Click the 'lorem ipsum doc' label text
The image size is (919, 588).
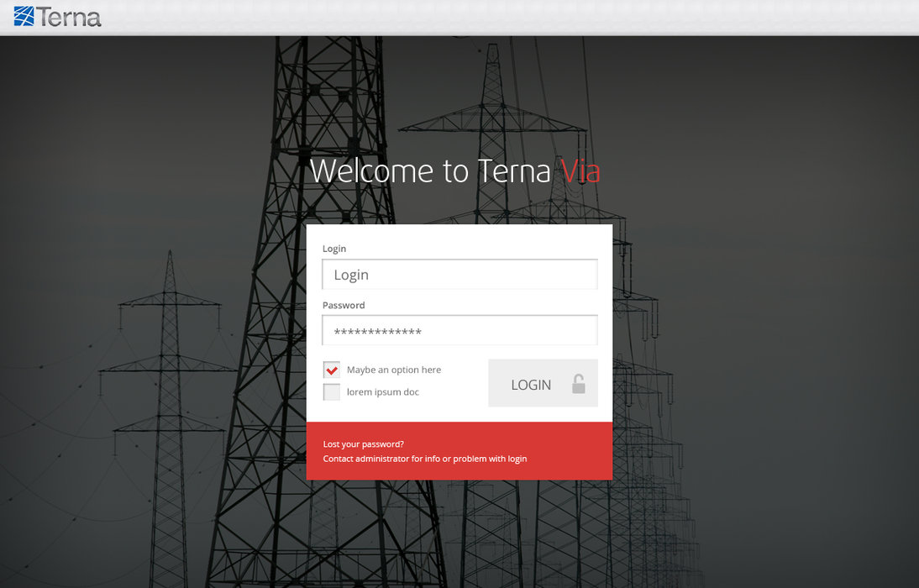pyautogui.click(x=382, y=392)
